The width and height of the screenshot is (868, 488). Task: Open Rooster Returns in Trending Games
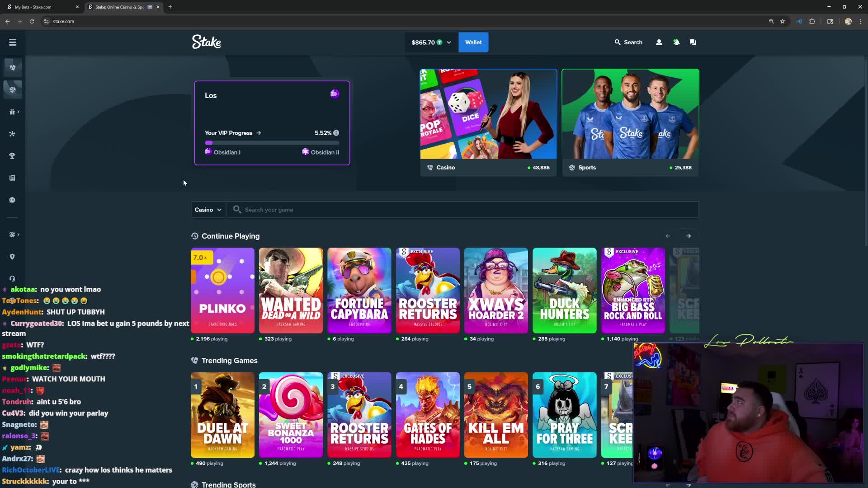click(x=359, y=415)
